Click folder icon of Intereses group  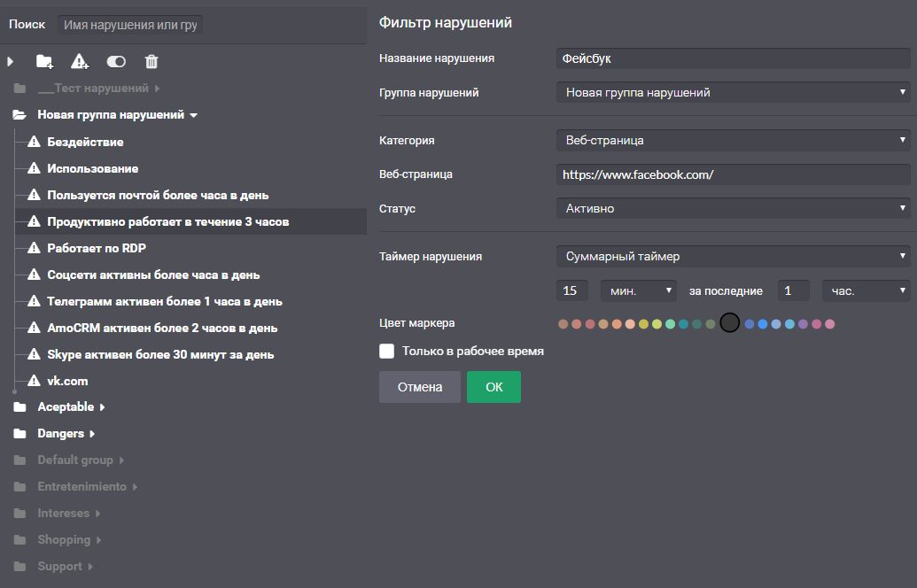pos(19,514)
